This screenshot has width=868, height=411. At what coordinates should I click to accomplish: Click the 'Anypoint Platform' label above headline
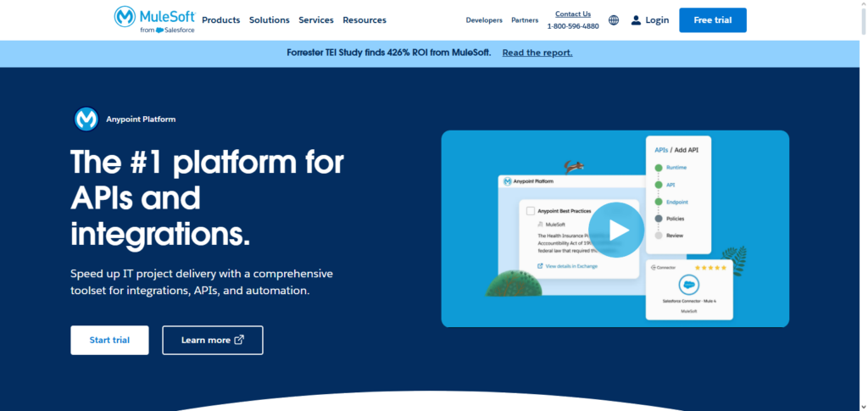(141, 119)
